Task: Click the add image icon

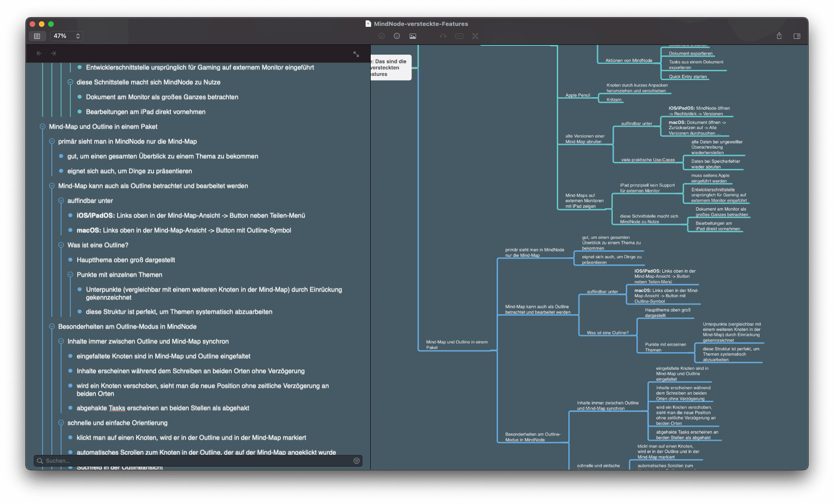Action: pos(413,36)
